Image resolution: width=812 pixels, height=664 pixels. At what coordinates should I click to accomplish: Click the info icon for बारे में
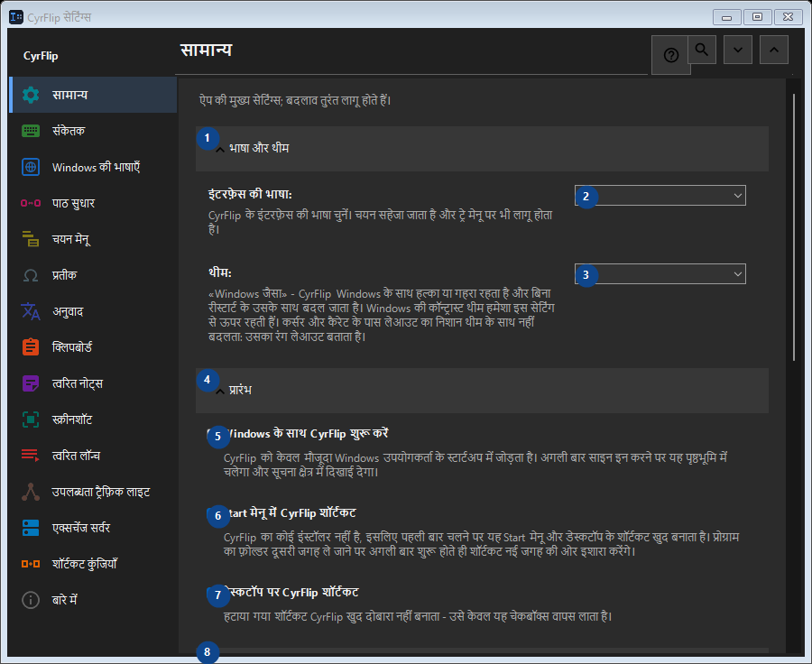31,600
